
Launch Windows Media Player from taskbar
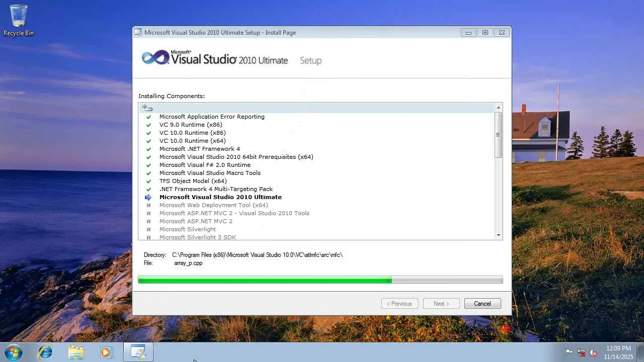[106, 352]
